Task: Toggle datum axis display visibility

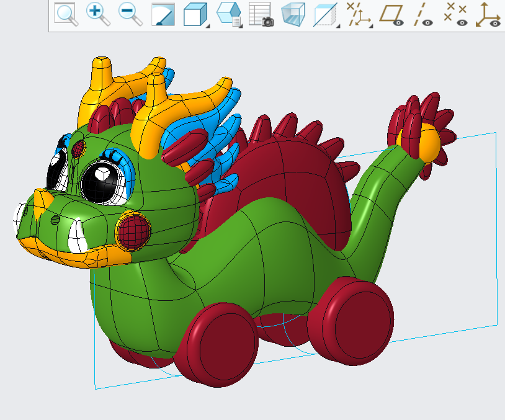Action: point(421,16)
